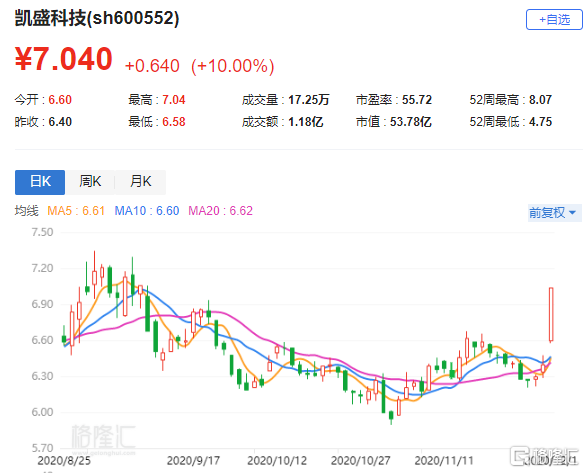Click y-axis price label 7.20

pyautogui.click(x=42, y=268)
